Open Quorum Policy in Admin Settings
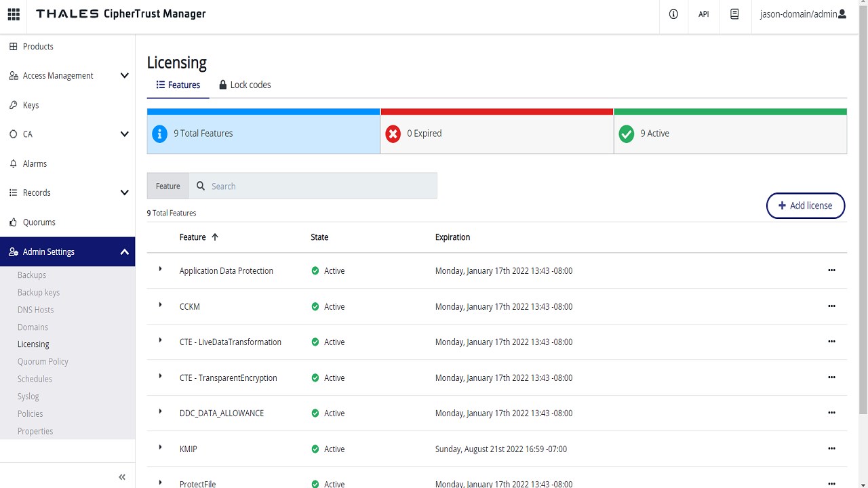 pyautogui.click(x=43, y=361)
